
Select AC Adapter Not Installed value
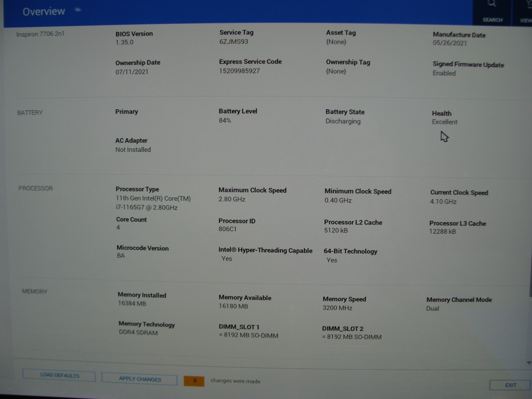[x=133, y=150]
